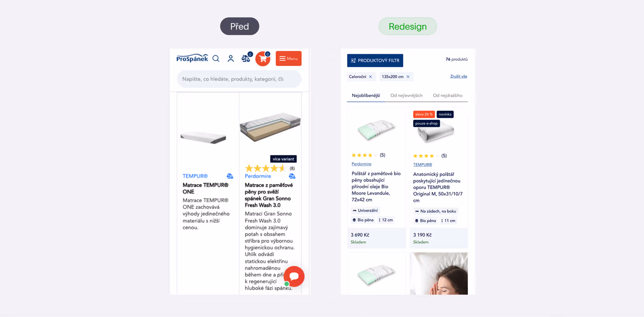Open Perdormire brand link on pillow card
The height and width of the screenshot is (317, 644).
click(361, 164)
